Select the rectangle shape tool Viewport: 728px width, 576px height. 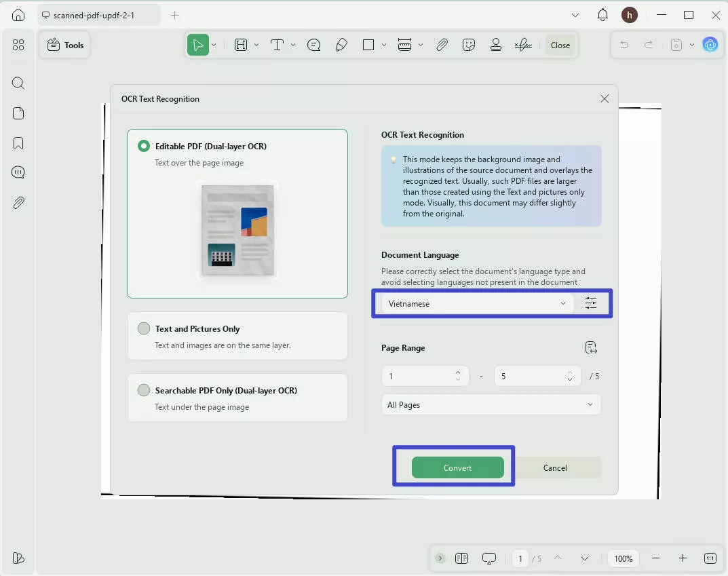pyautogui.click(x=368, y=45)
